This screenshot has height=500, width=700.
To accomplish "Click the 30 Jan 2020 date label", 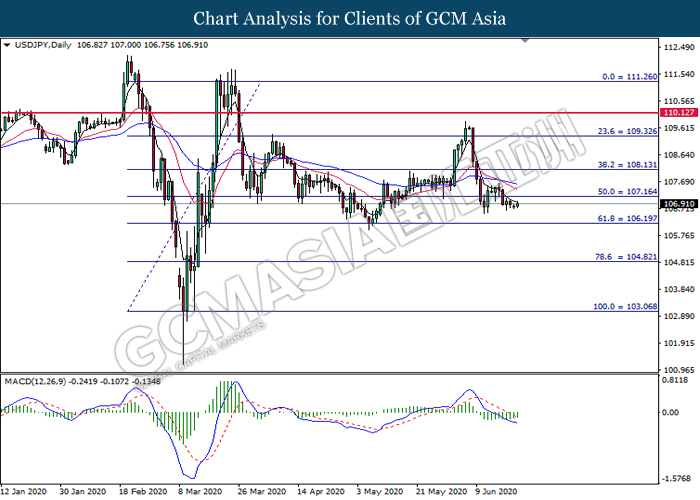I will click(x=83, y=492).
